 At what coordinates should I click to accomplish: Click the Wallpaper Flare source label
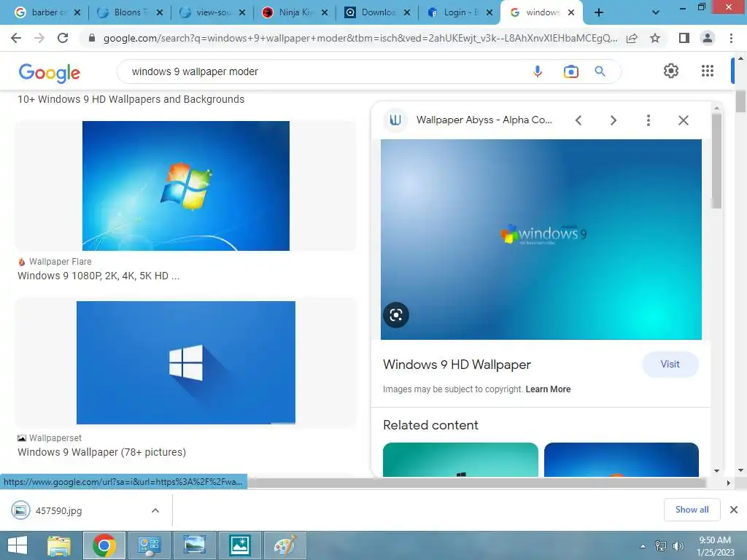coord(60,262)
